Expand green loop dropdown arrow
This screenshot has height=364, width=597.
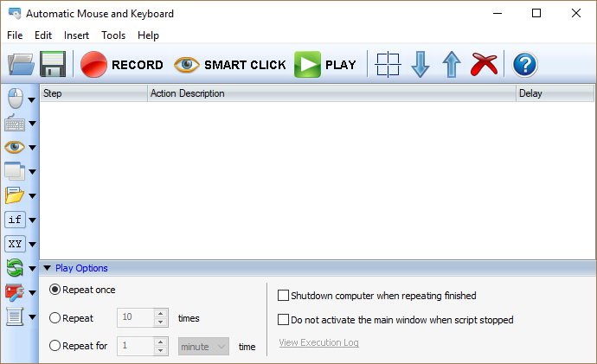(x=32, y=269)
